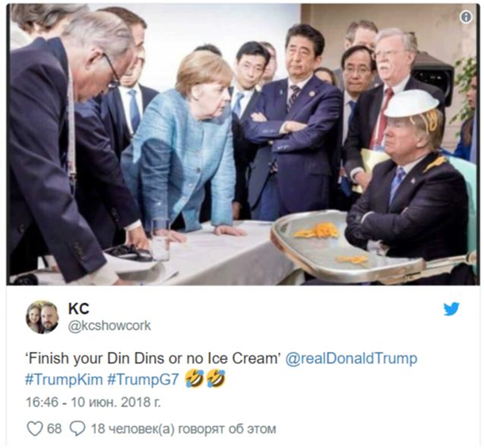Click the info icon on the photo

coord(466,17)
